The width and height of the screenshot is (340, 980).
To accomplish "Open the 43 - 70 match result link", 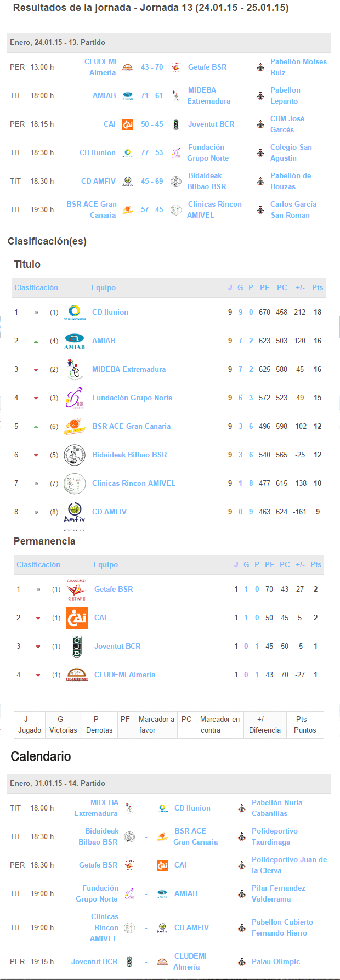I will pos(152,67).
